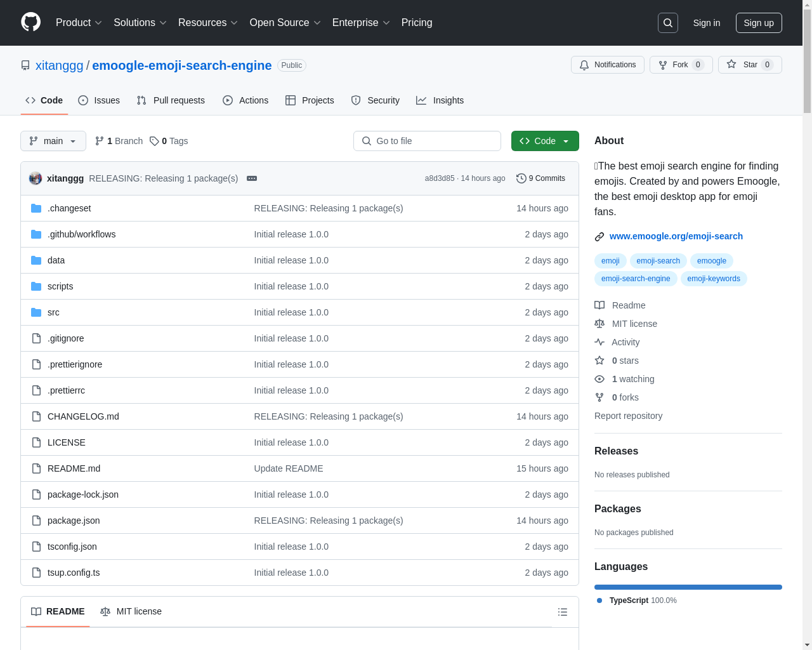Image resolution: width=812 pixels, height=650 pixels.
Task: Switch to the Actions tab
Action: (246, 100)
